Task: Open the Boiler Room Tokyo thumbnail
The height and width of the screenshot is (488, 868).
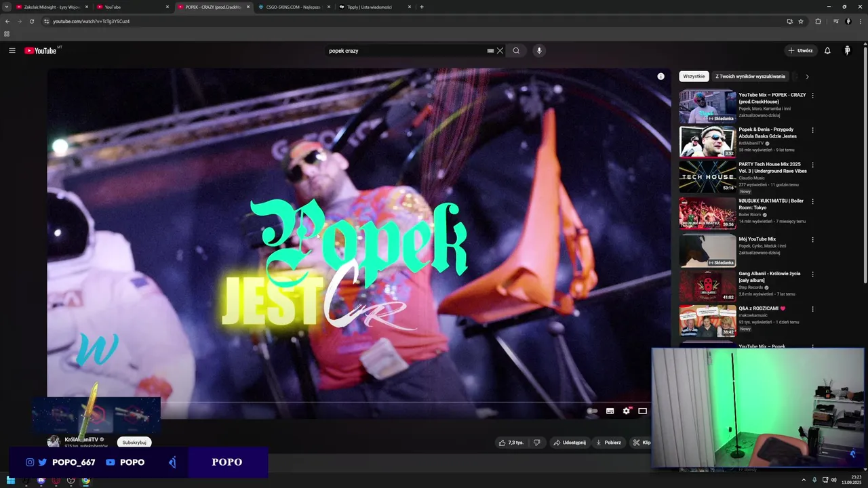Action: click(x=707, y=213)
